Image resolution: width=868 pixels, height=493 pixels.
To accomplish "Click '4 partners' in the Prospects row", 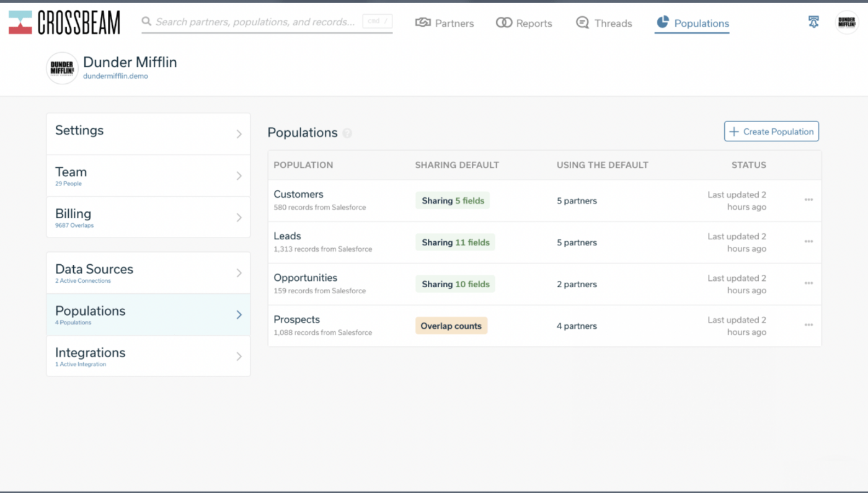I will coord(577,326).
